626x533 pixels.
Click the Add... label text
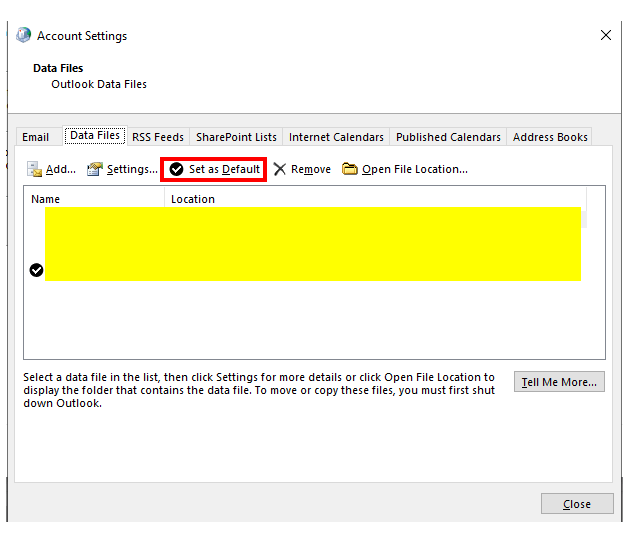point(61,169)
